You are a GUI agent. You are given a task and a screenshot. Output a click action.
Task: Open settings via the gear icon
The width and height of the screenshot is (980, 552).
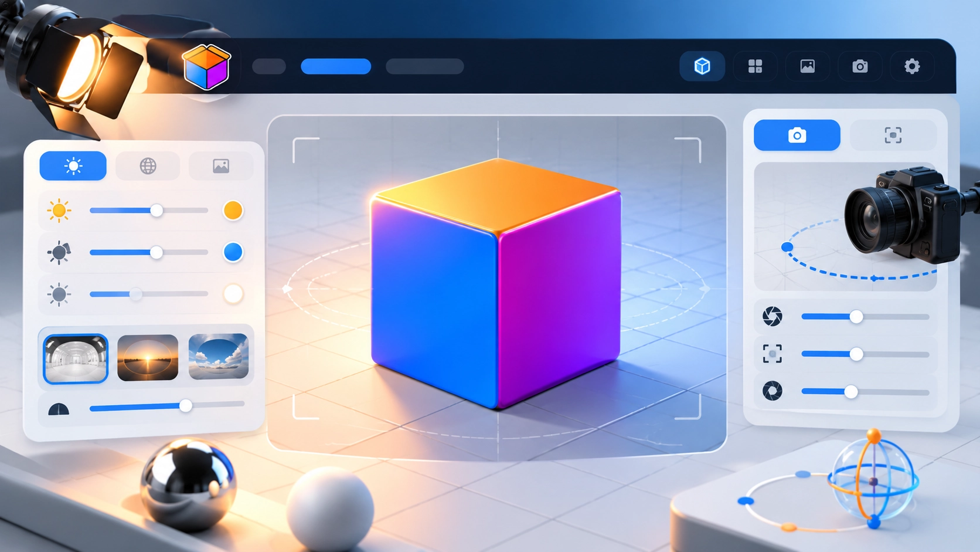click(912, 66)
